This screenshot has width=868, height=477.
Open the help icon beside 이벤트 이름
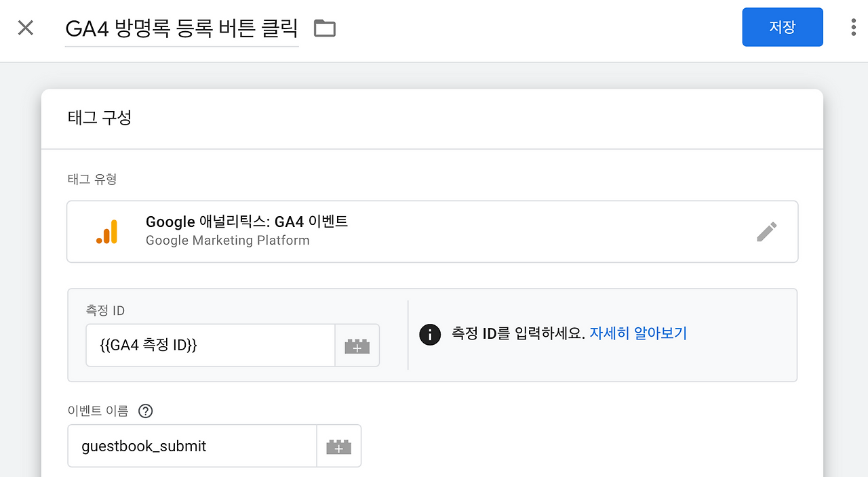coord(145,411)
